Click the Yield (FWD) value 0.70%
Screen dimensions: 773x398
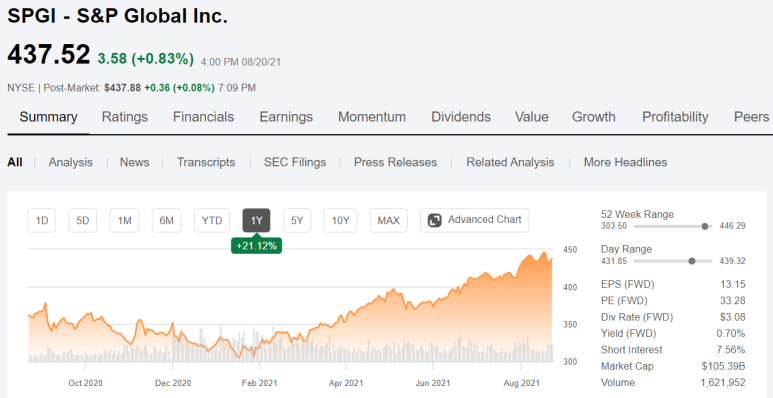(x=731, y=333)
